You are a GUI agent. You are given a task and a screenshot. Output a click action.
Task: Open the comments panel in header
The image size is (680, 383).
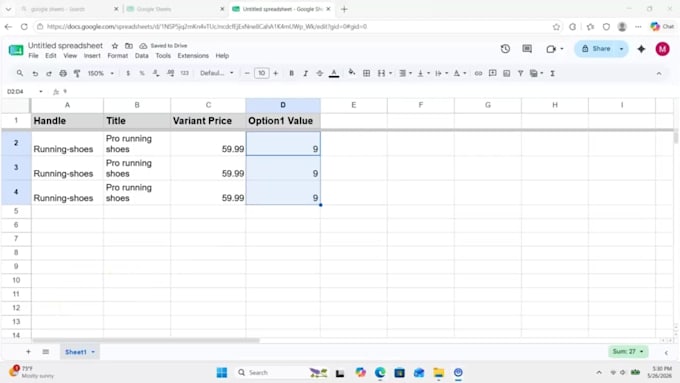pos(527,49)
